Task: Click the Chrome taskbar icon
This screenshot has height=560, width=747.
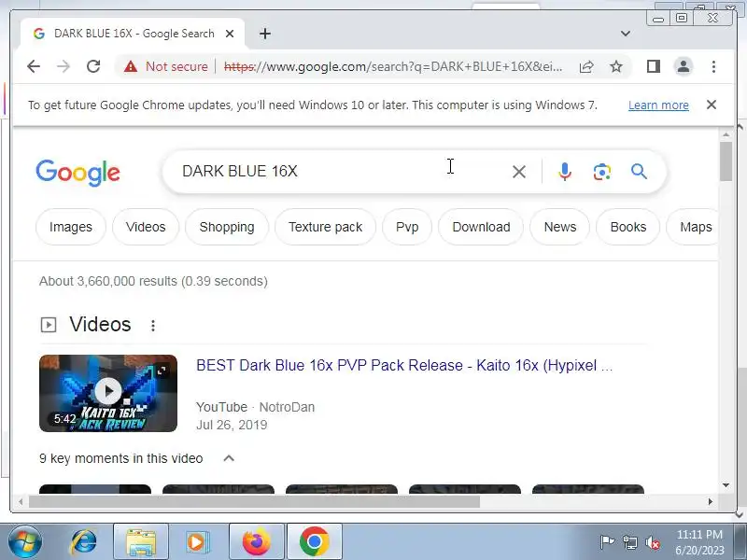Action: coord(315,542)
